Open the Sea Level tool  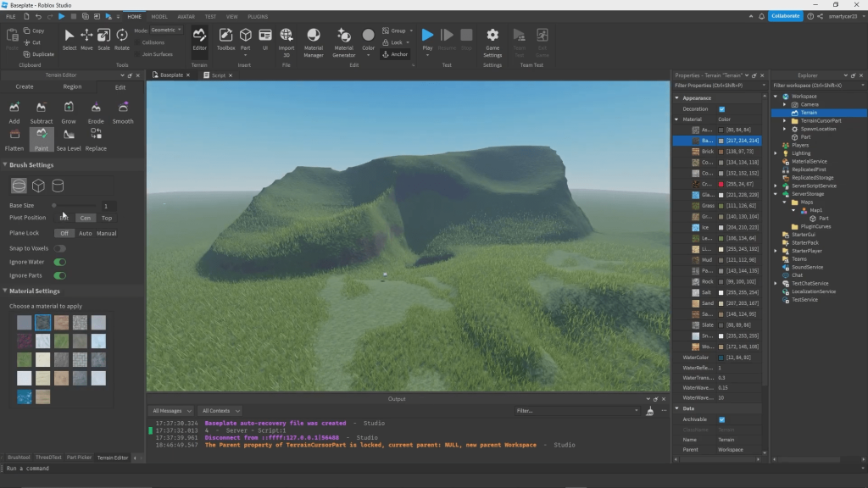click(x=69, y=140)
